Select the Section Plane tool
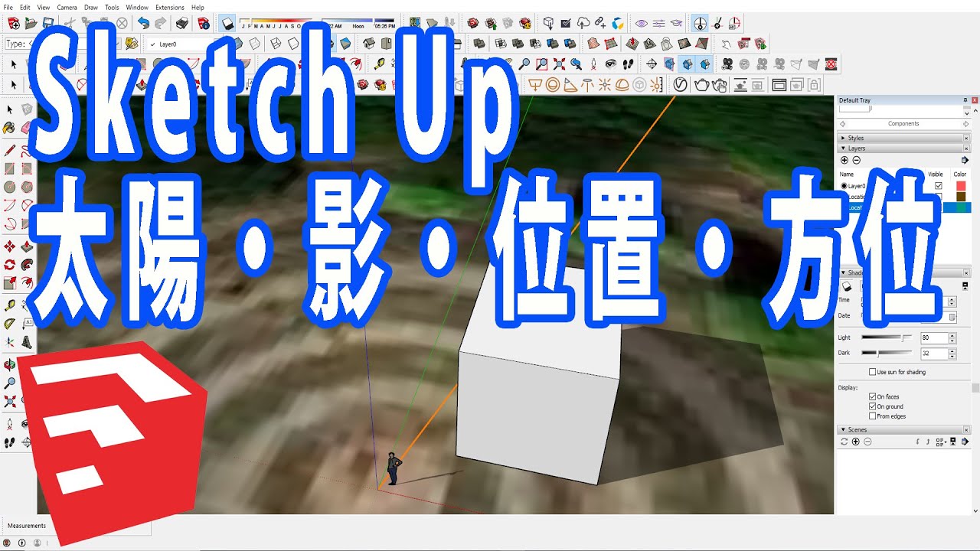 [x=652, y=64]
